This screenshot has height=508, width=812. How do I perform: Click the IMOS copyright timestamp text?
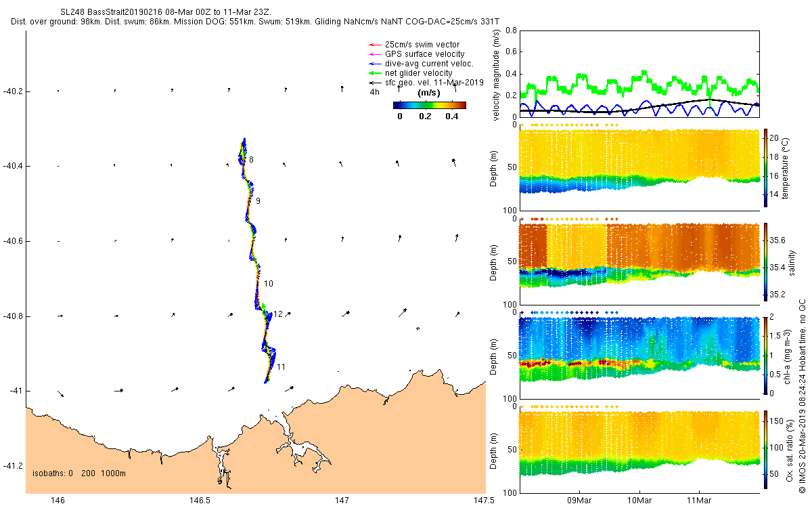[x=803, y=396]
